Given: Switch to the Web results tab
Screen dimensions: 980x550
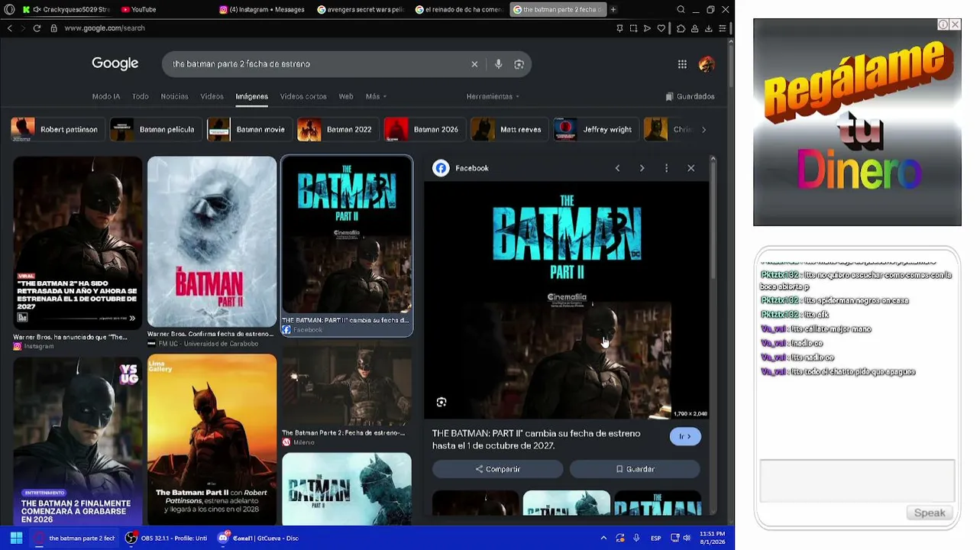Looking at the screenshot, I should [x=346, y=96].
